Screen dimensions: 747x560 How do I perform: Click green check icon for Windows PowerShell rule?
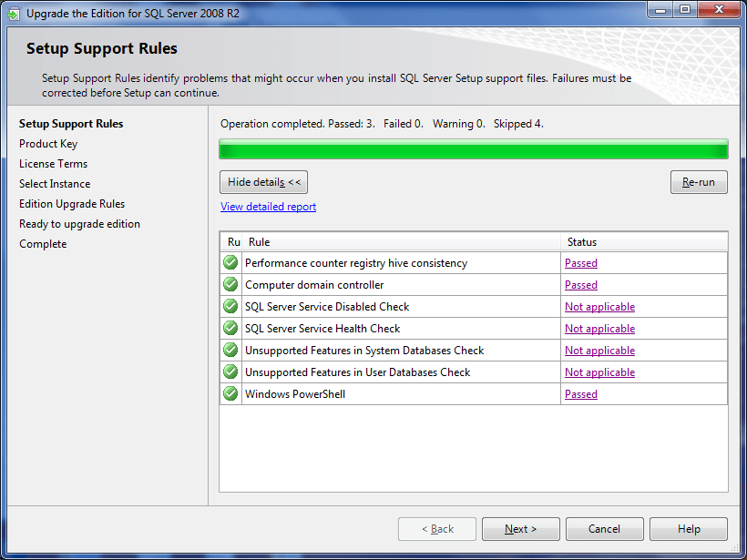tap(230, 393)
